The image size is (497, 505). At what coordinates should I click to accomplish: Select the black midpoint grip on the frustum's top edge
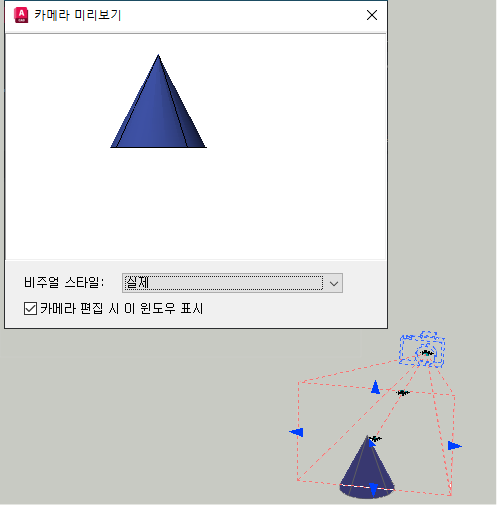click(403, 393)
